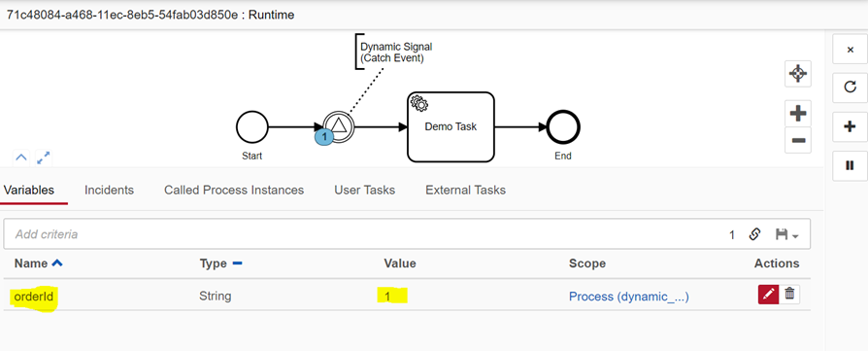Click the circular-arrow retry/refresh side button
This screenshot has height=351, width=868.
(x=851, y=88)
